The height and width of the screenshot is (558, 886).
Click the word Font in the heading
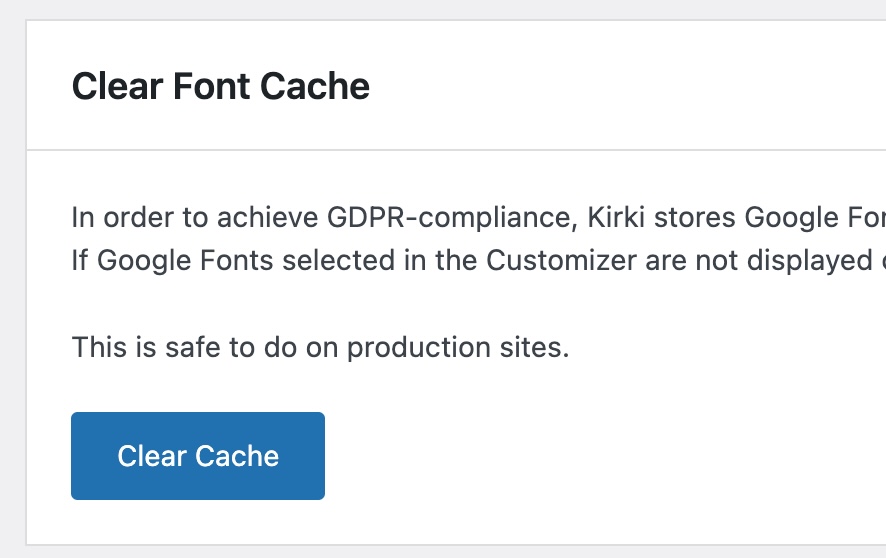point(209,86)
